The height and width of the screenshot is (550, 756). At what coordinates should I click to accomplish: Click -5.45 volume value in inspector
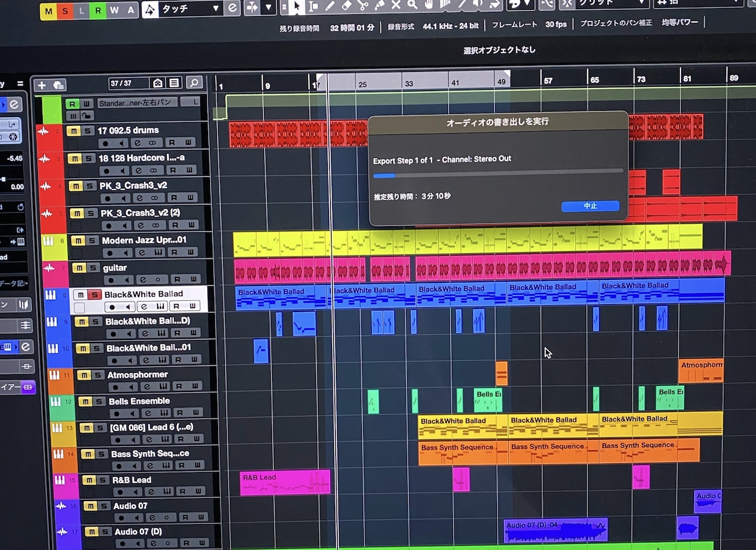click(15, 159)
